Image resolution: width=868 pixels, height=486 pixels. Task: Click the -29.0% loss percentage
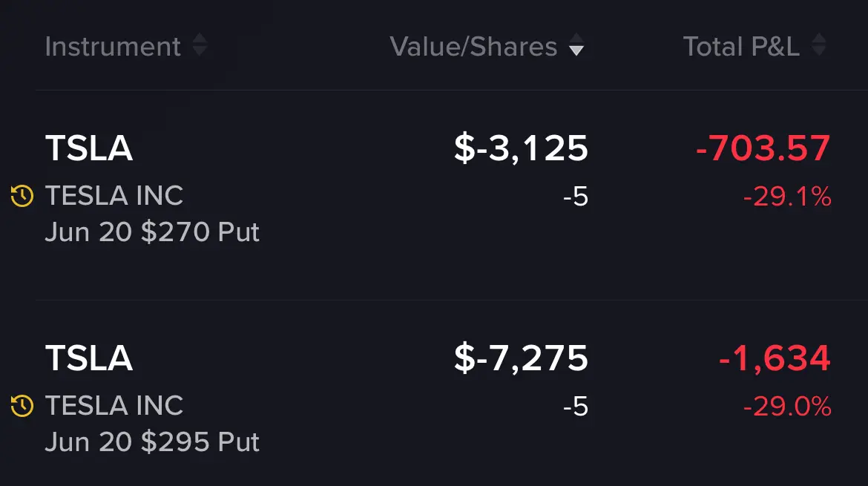tap(787, 407)
